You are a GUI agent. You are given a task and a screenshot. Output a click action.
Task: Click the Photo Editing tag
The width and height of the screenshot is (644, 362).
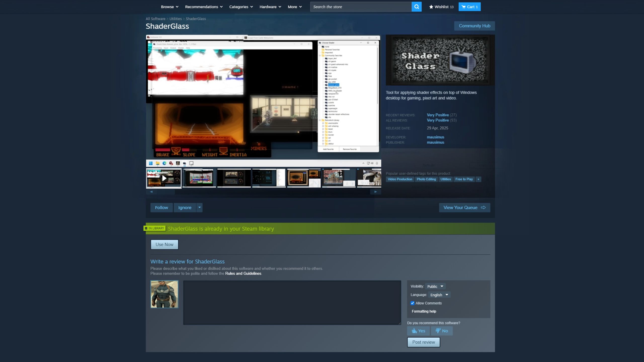pyautogui.click(x=426, y=179)
